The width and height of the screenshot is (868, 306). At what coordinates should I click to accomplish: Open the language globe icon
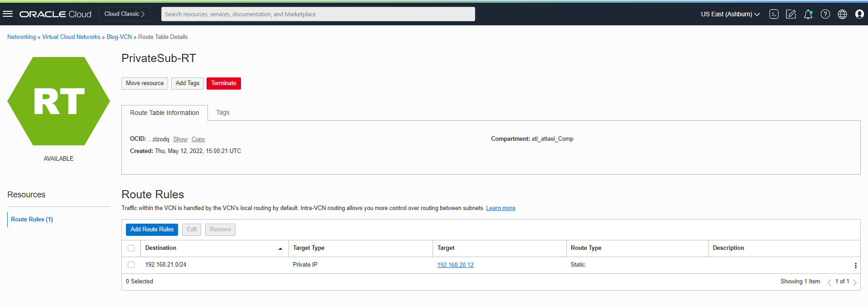(x=842, y=14)
